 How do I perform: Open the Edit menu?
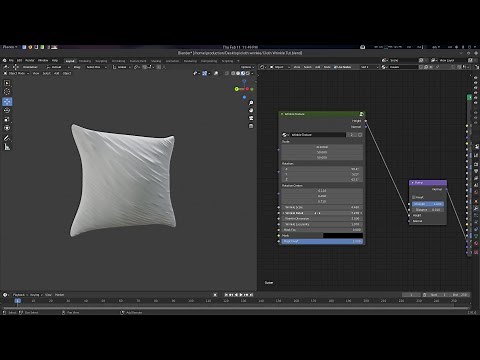coord(19,60)
